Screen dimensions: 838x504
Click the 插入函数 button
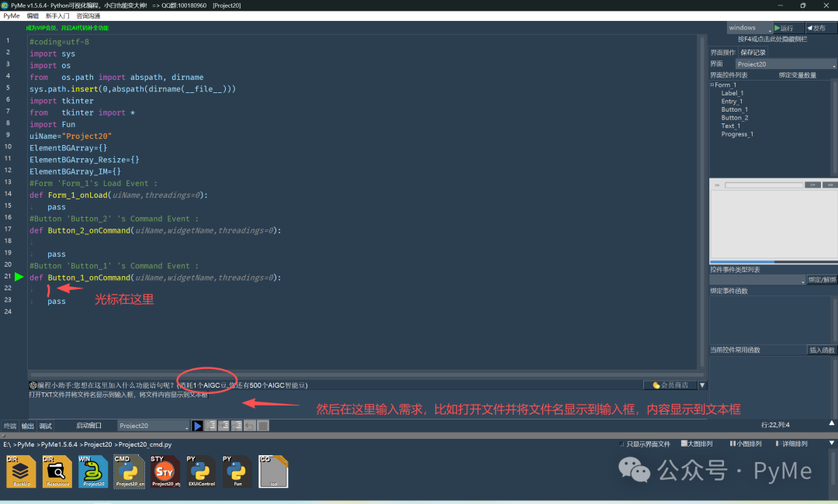pyautogui.click(x=822, y=350)
